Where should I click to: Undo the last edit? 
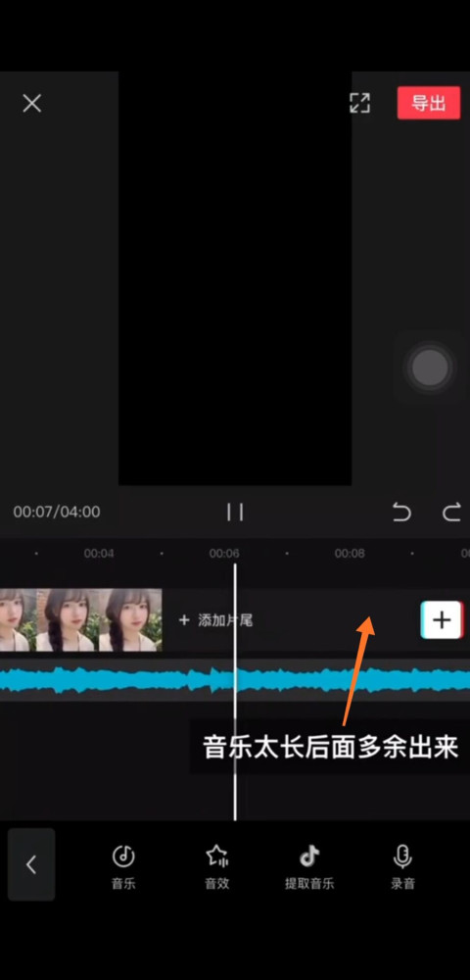point(402,513)
